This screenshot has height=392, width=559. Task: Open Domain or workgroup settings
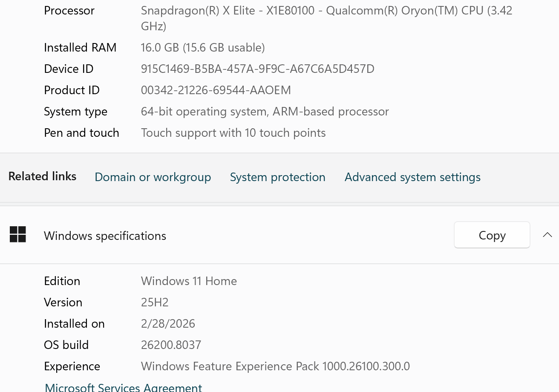[153, 177]
